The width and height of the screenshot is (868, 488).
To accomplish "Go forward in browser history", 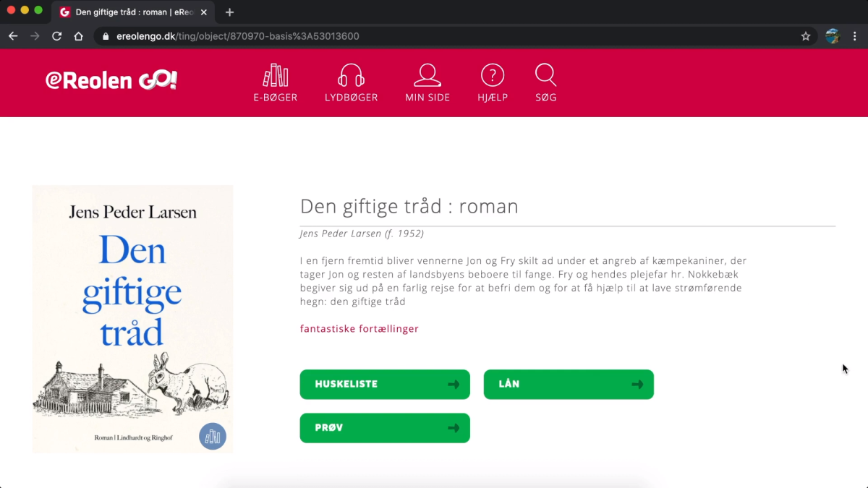I will click(35, 36).
